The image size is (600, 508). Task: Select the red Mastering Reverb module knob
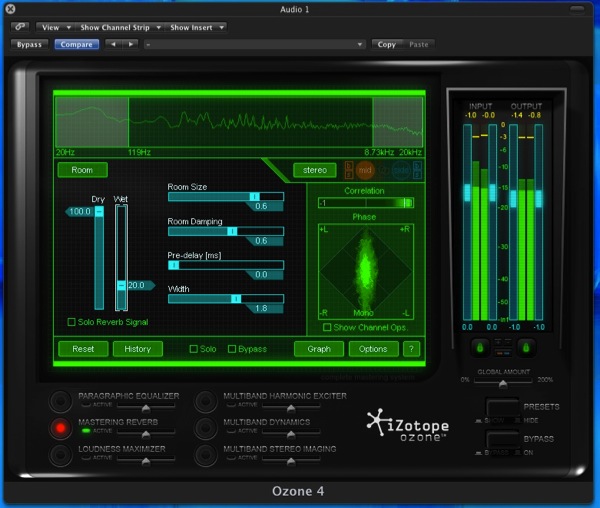coord(60,428)
